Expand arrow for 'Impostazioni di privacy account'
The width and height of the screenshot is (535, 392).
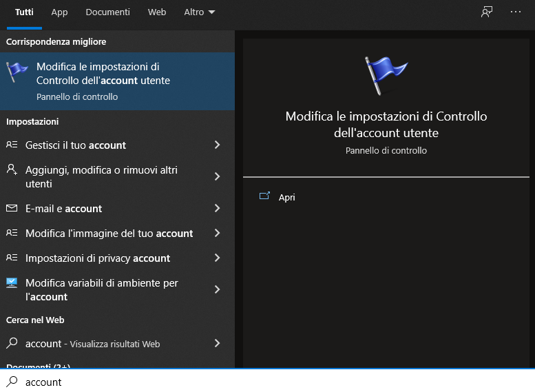[x=218, y=258]
